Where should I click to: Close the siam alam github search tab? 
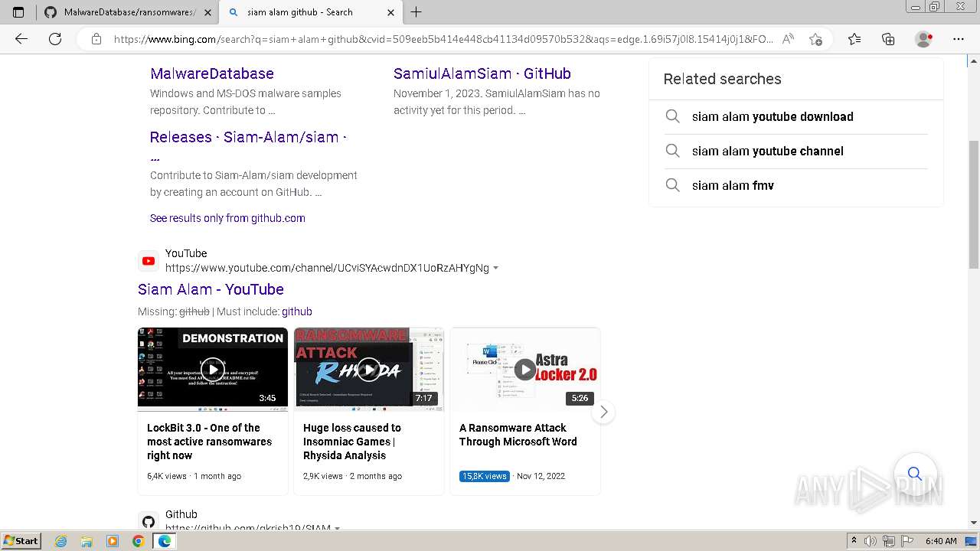[390, 12]
